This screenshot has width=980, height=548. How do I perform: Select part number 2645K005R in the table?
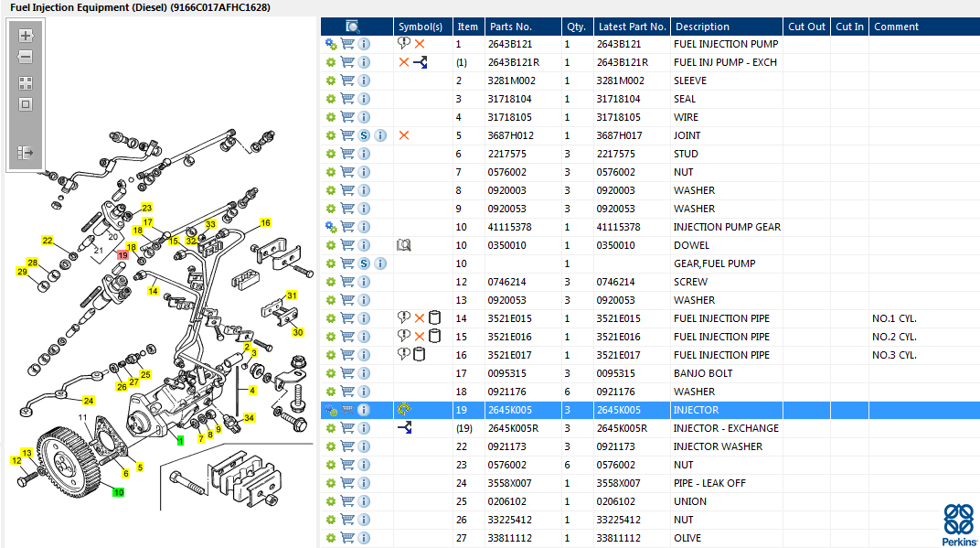tap(513, 428)
